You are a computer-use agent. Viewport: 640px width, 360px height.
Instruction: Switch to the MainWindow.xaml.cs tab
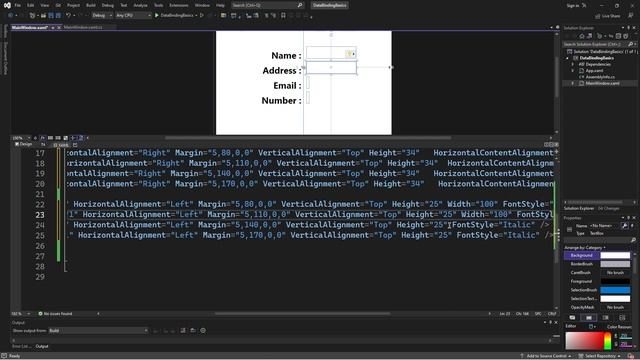tap(83, 27)
